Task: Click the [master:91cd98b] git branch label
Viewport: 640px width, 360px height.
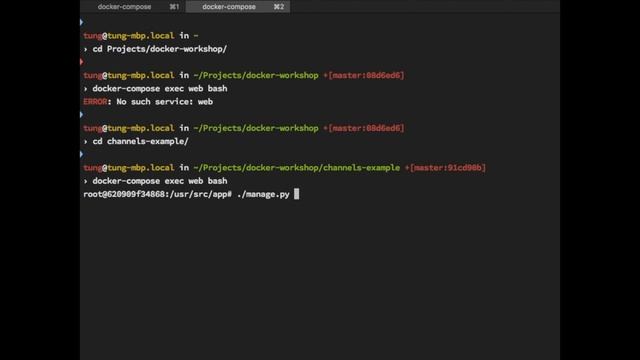Action: pyautogui.click(x=448, y=168)
